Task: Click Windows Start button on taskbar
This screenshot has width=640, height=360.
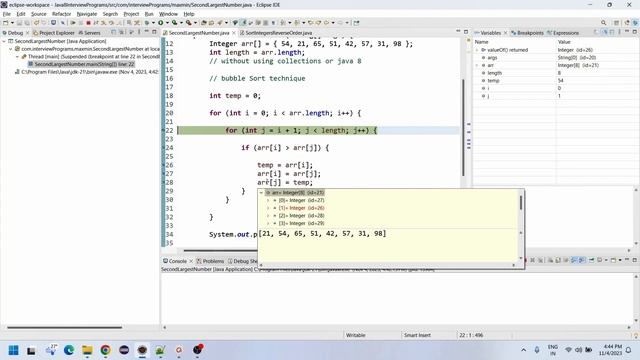Action: pos(13,350)
